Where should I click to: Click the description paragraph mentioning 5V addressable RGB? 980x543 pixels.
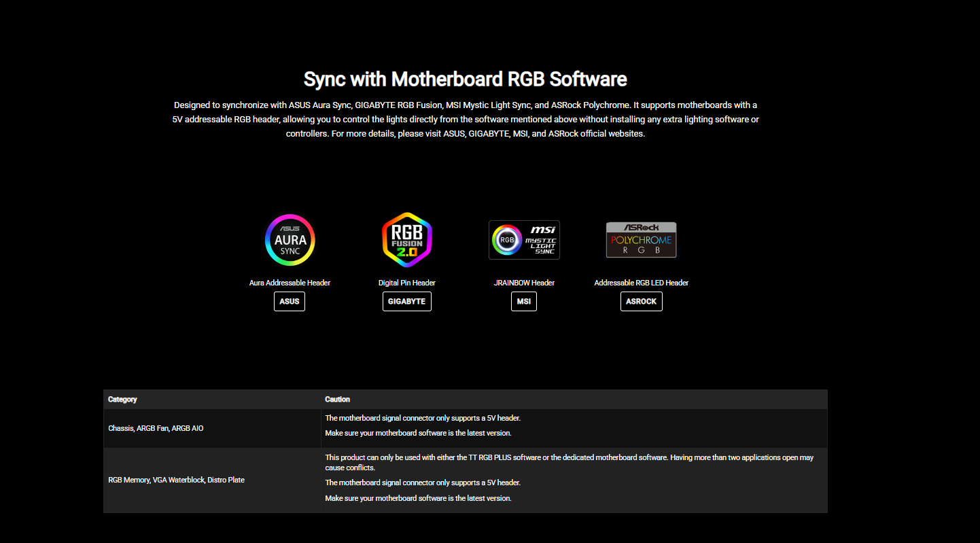[x=465, y=119]
